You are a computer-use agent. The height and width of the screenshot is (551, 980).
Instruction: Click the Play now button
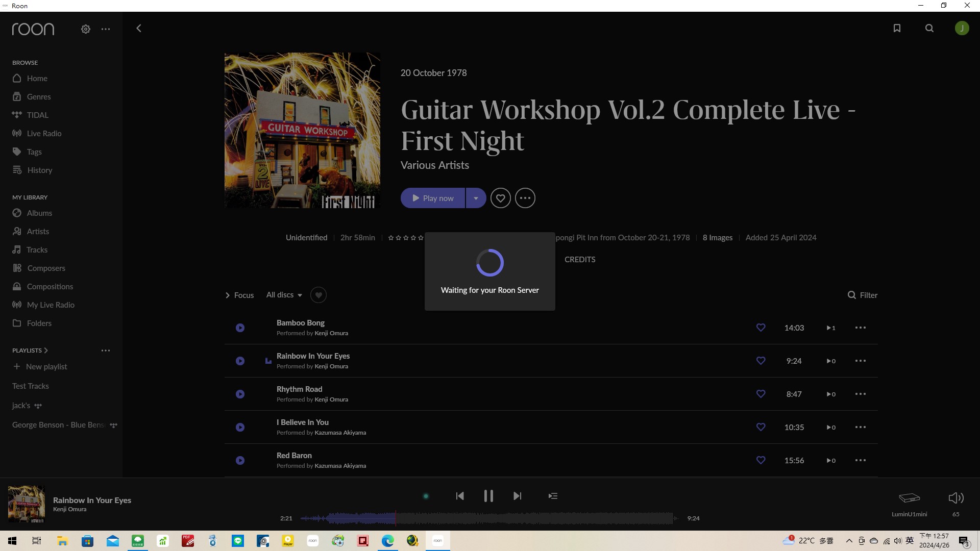tap(433, 198)
